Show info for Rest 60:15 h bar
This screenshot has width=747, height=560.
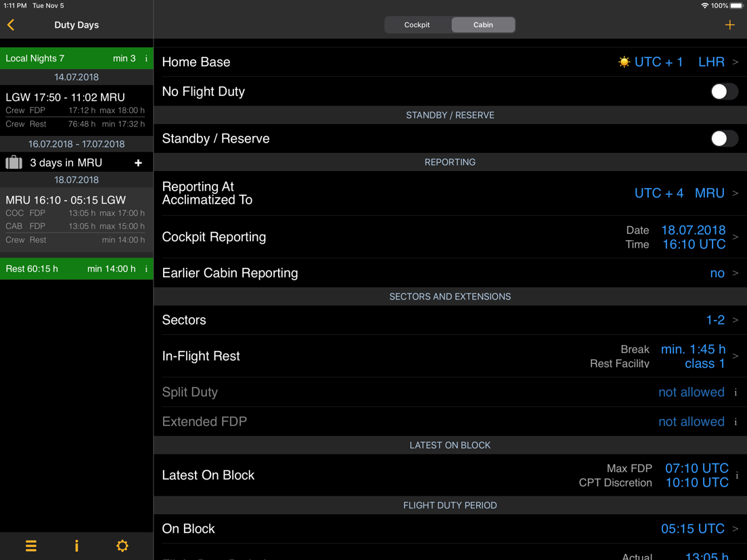pos(146,269)
